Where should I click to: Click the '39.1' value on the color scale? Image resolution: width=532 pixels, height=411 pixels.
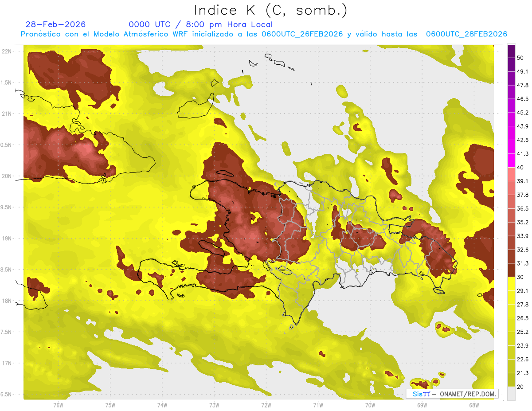(523, 181)
